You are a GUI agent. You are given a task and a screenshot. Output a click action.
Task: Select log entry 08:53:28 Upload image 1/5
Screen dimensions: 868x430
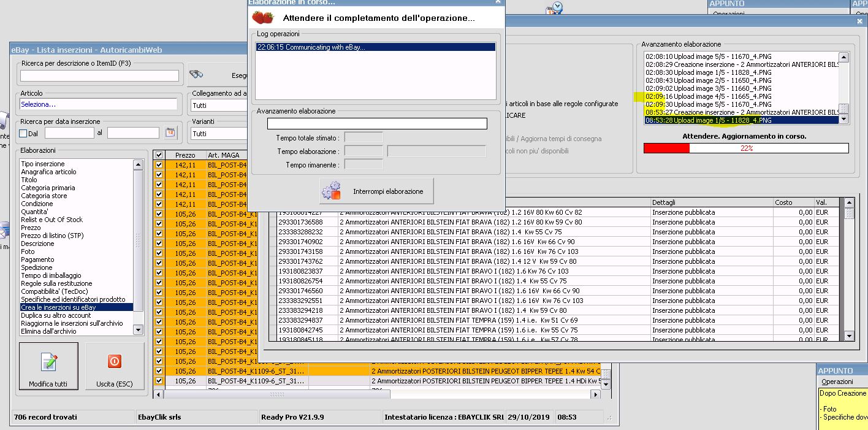point(740,120)
